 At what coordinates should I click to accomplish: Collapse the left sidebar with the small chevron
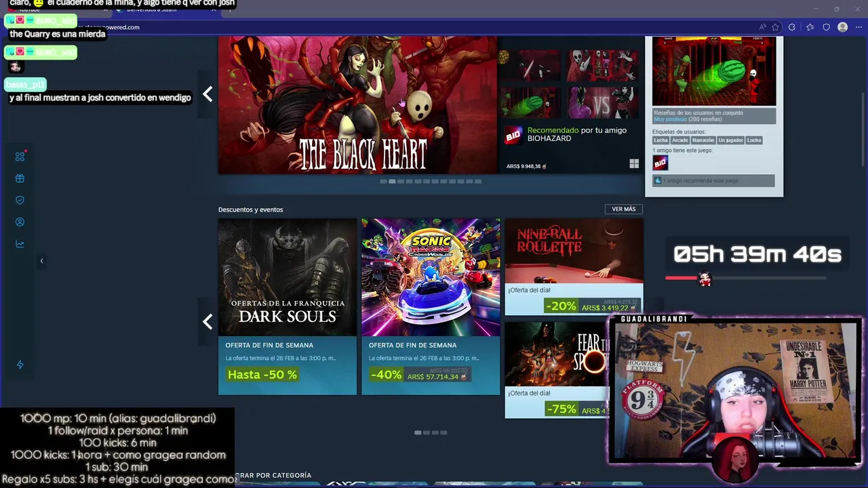(41, 261)
